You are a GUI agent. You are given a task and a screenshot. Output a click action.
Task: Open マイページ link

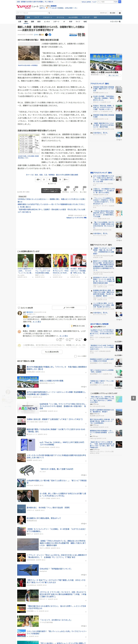[103, 13]
